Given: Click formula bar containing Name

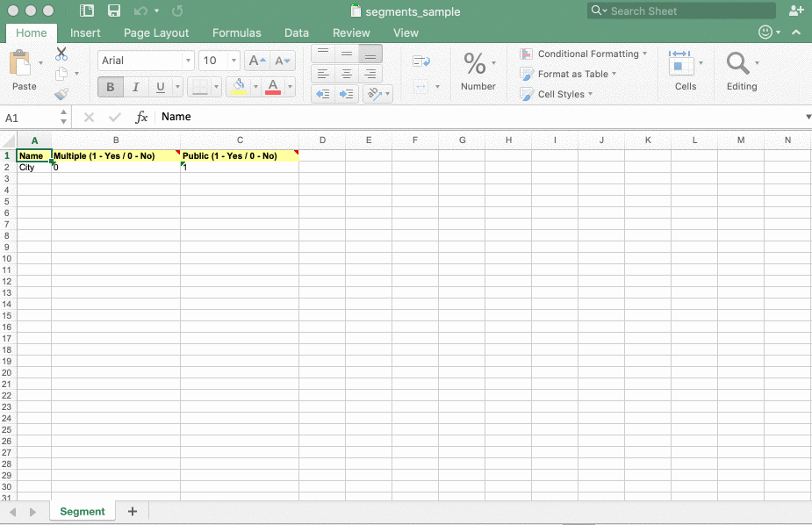Looking at the screenshot, I should point(479,117).
